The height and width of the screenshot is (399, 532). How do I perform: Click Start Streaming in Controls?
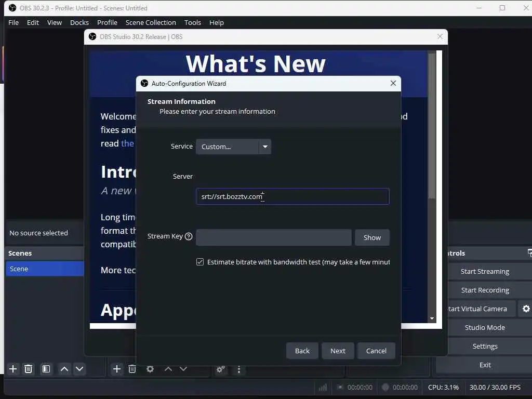pos(485,271)
